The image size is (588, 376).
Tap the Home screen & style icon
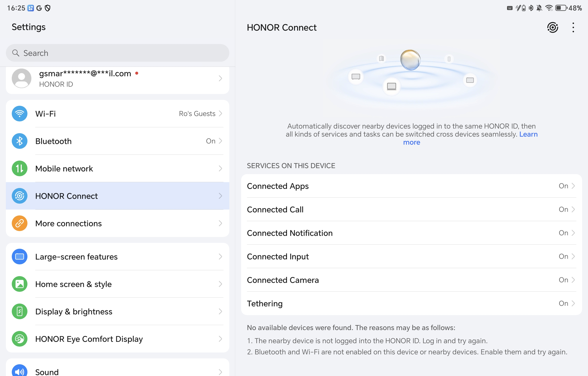(20, 284)
